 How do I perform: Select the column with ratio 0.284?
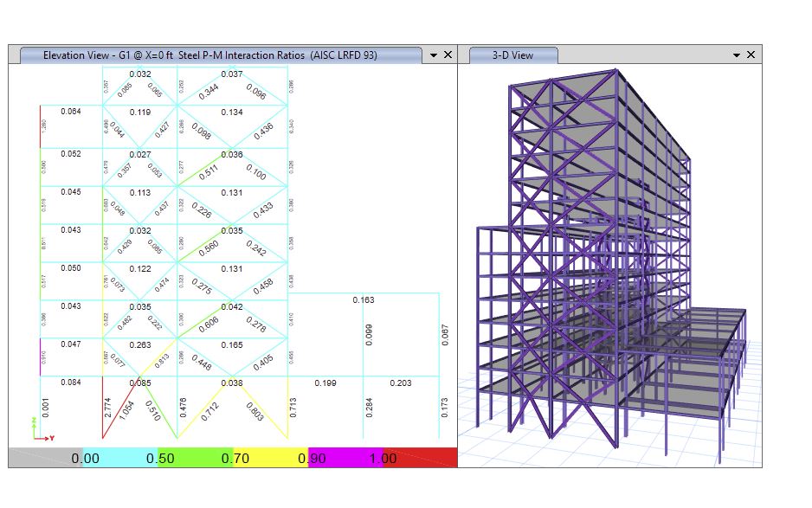point(363,408)
